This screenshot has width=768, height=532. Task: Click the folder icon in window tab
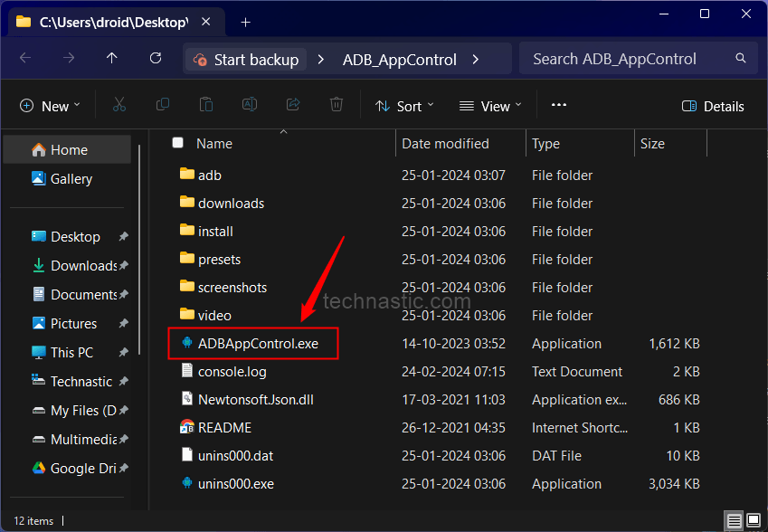click(23, 22)
